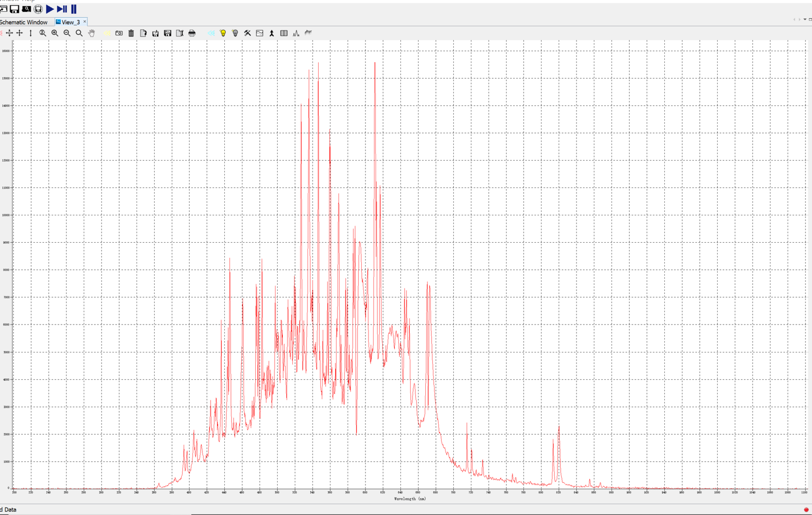Click the lit yellow light bulb icon

pos(223,33)
